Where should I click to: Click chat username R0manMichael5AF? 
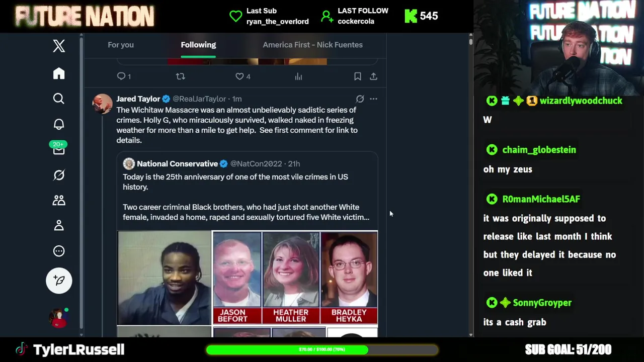541,199
